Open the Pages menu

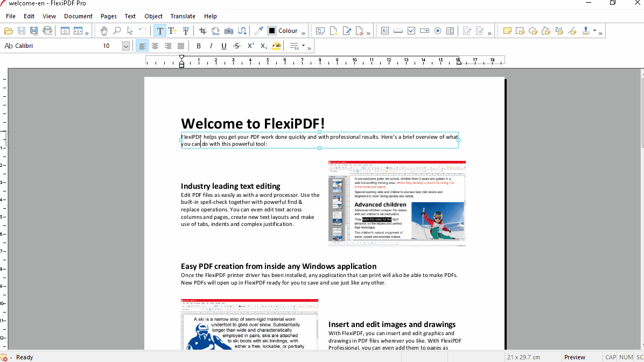(x=108, y=16)
